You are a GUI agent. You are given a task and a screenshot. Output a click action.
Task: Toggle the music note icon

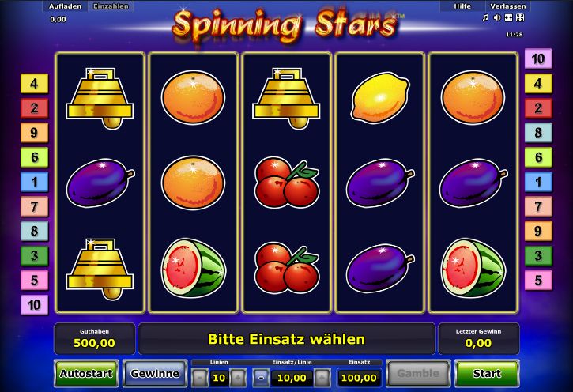pyautogui.click(x=485, y=17)
